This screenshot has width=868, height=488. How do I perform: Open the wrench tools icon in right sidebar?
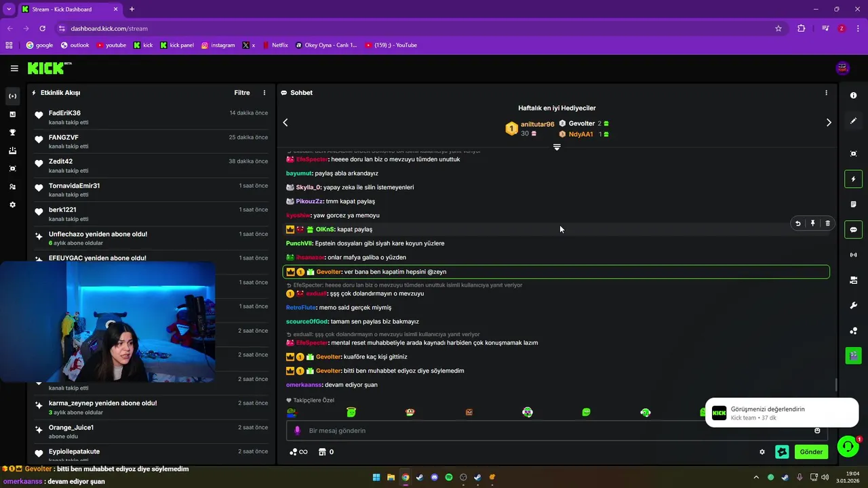coord(854,306)
